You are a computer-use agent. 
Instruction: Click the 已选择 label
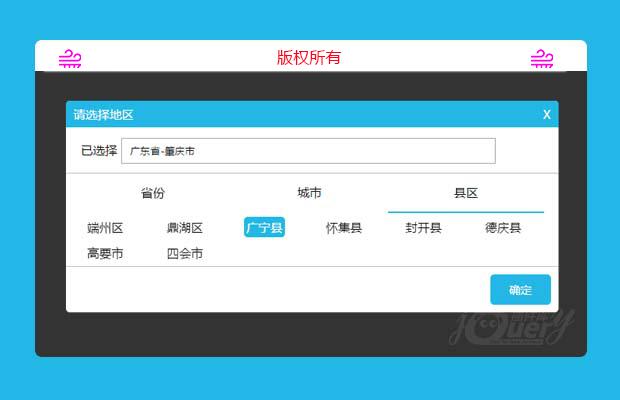point(99,151)
